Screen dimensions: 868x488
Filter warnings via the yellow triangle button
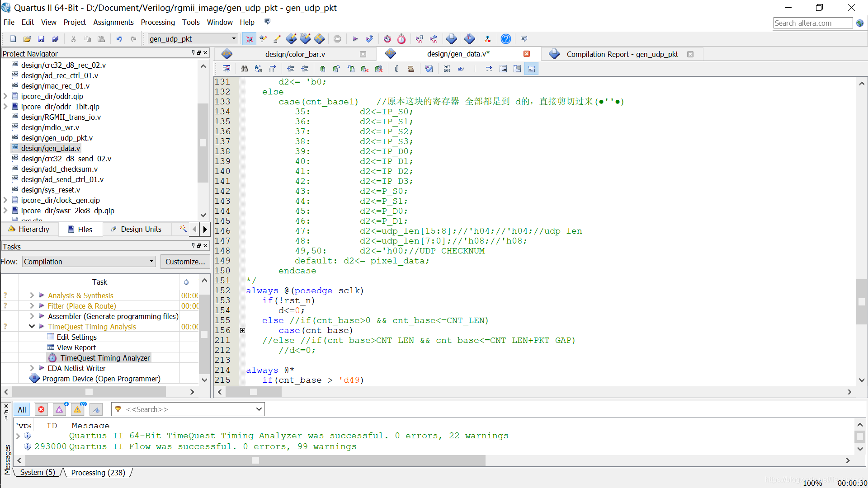pyautogui.click(x=77, y=409)
